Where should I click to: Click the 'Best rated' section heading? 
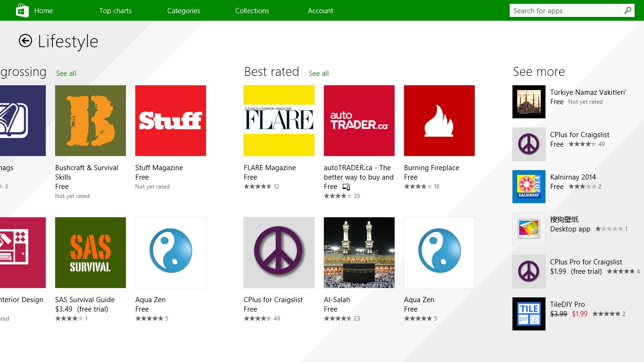coord(272,72)
